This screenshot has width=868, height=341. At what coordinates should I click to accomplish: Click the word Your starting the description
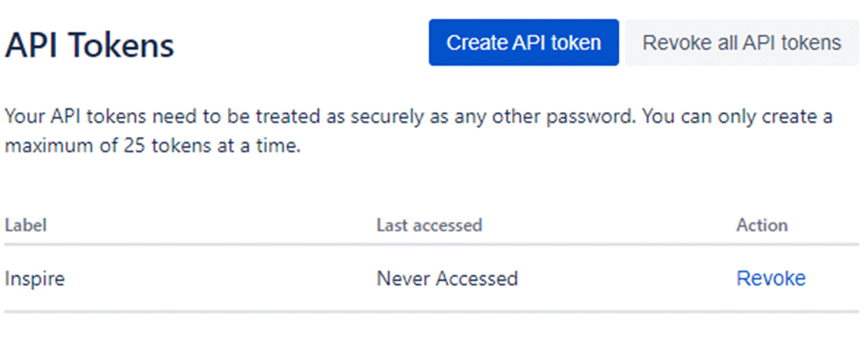tap(24, 117)
